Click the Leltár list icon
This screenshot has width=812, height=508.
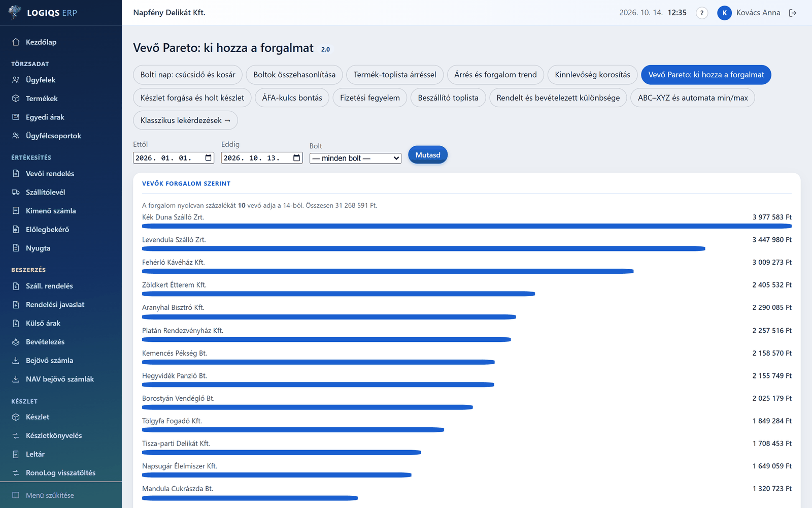(16, 454)
